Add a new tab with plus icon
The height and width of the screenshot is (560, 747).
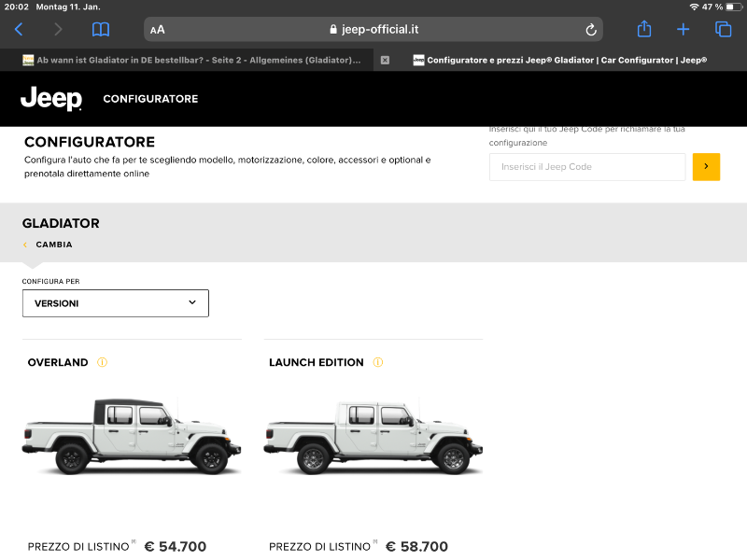pos(684,29)
